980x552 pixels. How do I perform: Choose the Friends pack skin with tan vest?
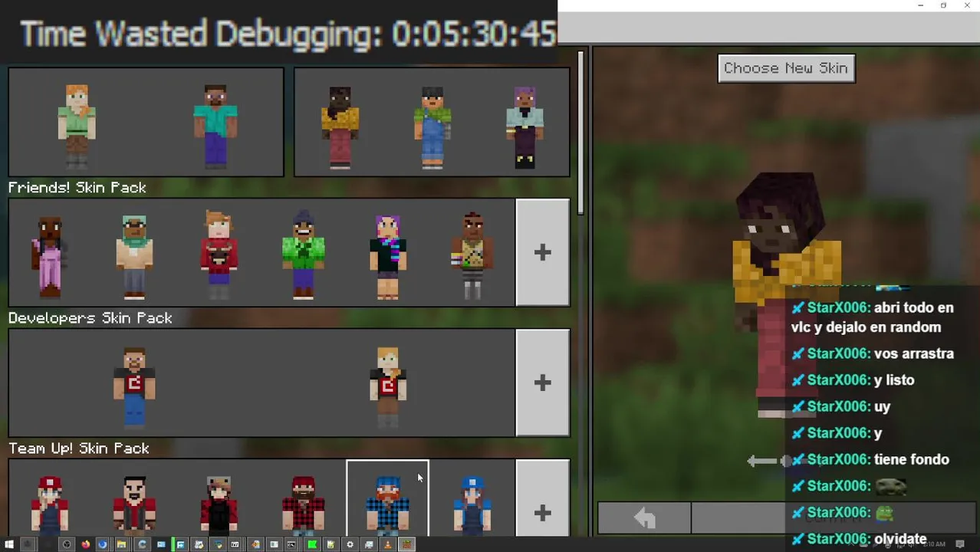click(472, 255)
